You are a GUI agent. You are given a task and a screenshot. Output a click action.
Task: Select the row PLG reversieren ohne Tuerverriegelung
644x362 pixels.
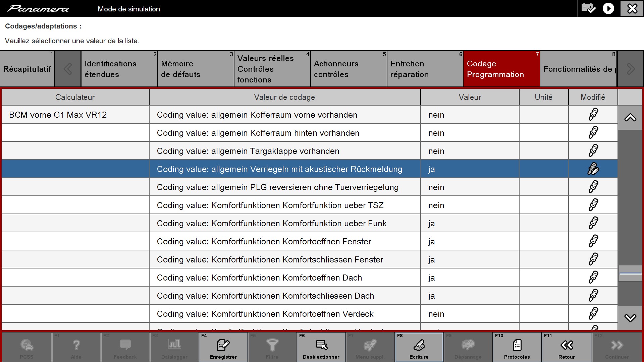[x=310, y=187]
